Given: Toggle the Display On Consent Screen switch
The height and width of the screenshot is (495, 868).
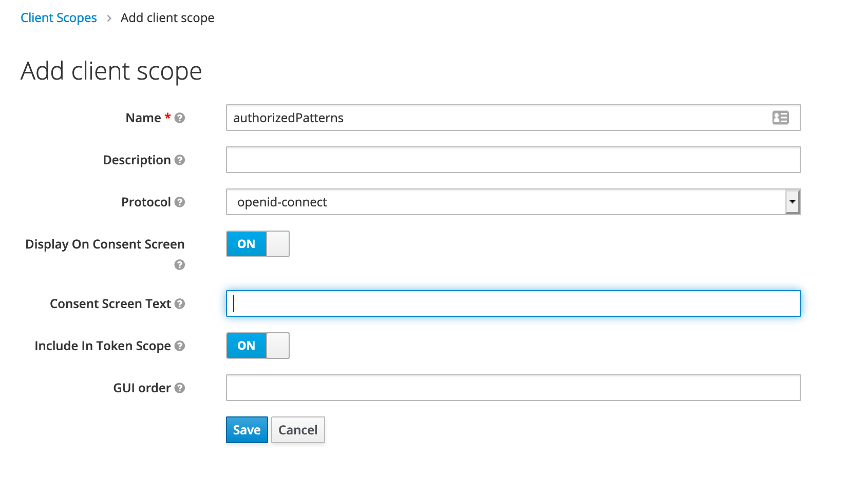Looking at the screenshot, I should [258, 244].
